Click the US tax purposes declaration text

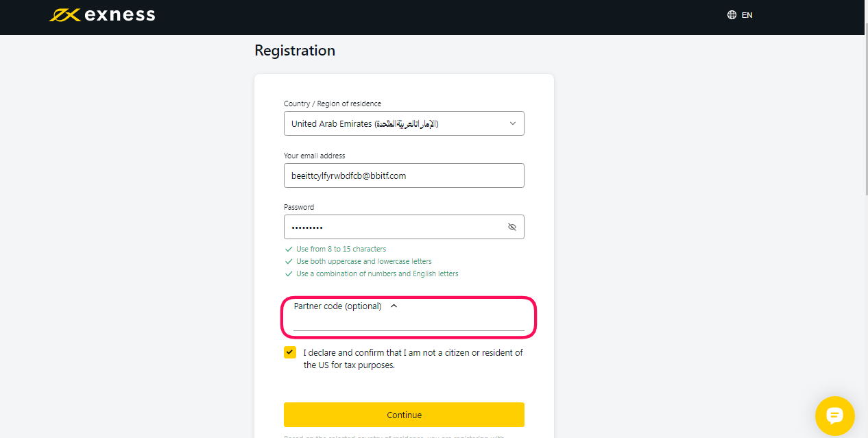coord(413,358)
